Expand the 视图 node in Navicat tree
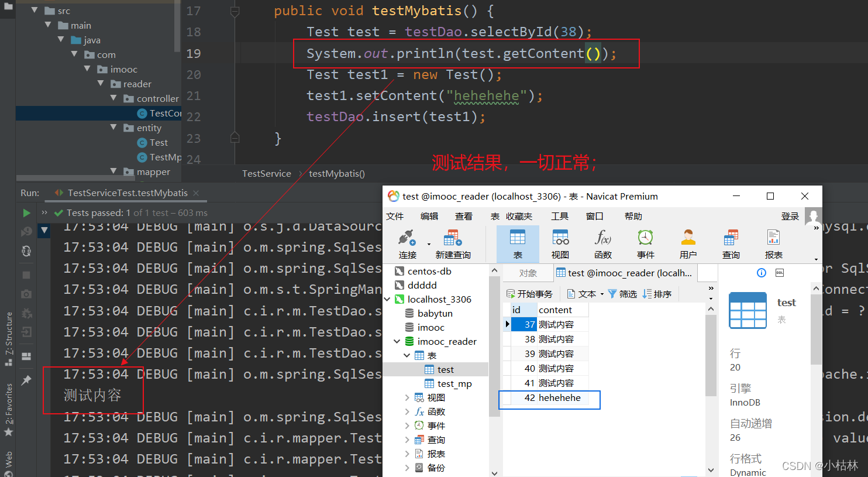The image size is (868, 477). tap(407, 397)
